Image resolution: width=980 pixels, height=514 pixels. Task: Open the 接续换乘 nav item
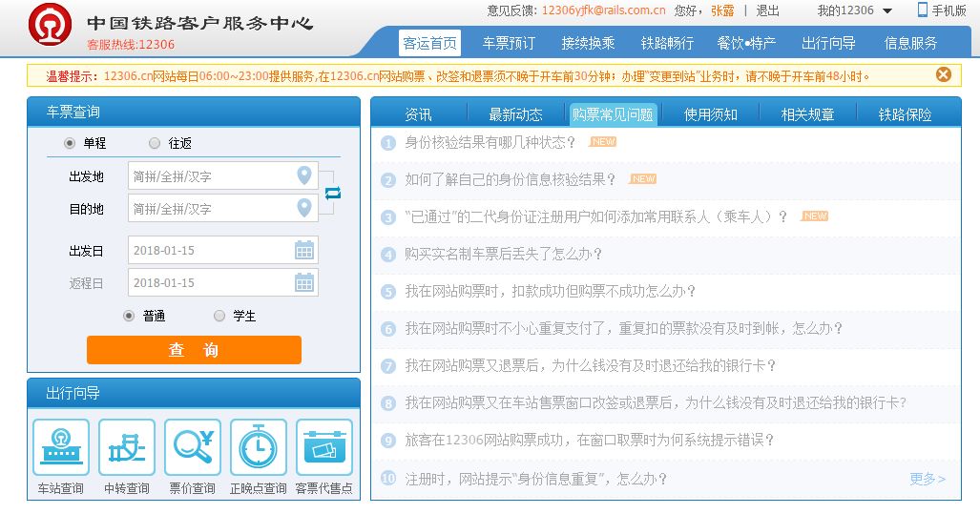(x=588, y=43)
